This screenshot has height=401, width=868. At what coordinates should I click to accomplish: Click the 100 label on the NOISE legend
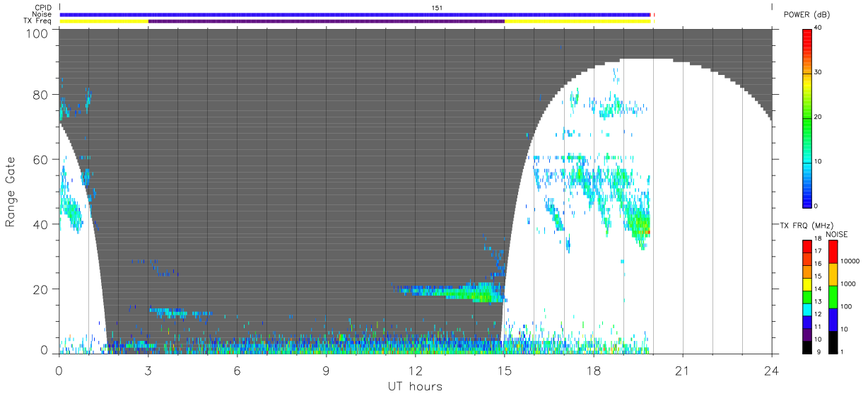click(x=848, y=306)
